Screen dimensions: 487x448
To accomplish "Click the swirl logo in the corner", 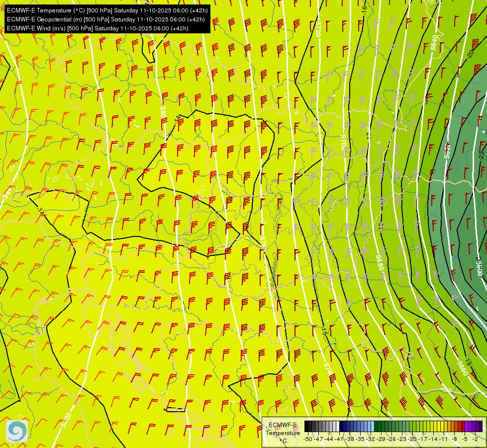I will click(x=17, y=431).
